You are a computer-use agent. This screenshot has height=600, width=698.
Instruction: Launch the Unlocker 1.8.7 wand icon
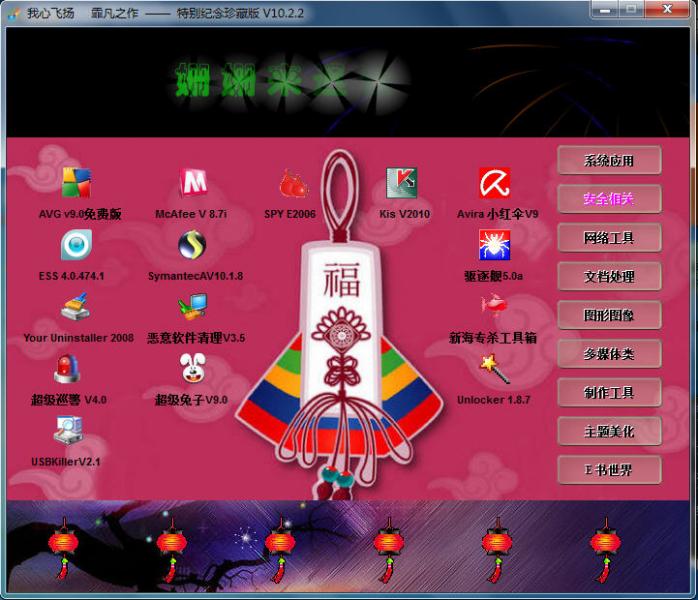[495, 369]
